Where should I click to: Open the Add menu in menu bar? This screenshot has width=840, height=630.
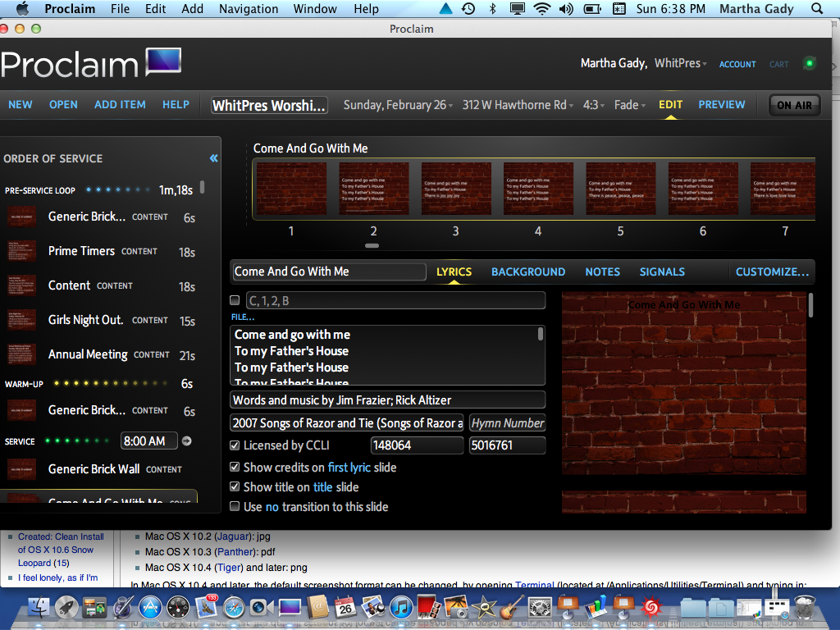(192, 8)
